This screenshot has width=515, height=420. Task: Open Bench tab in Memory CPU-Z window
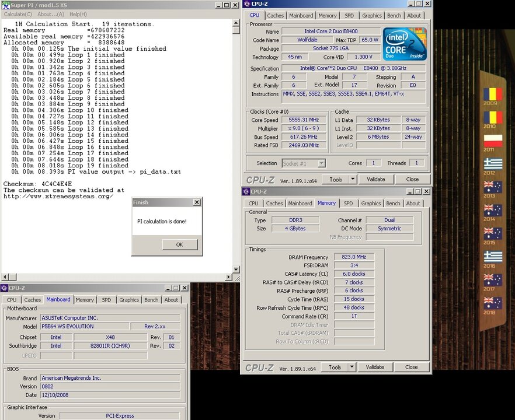tap(393, 203)
